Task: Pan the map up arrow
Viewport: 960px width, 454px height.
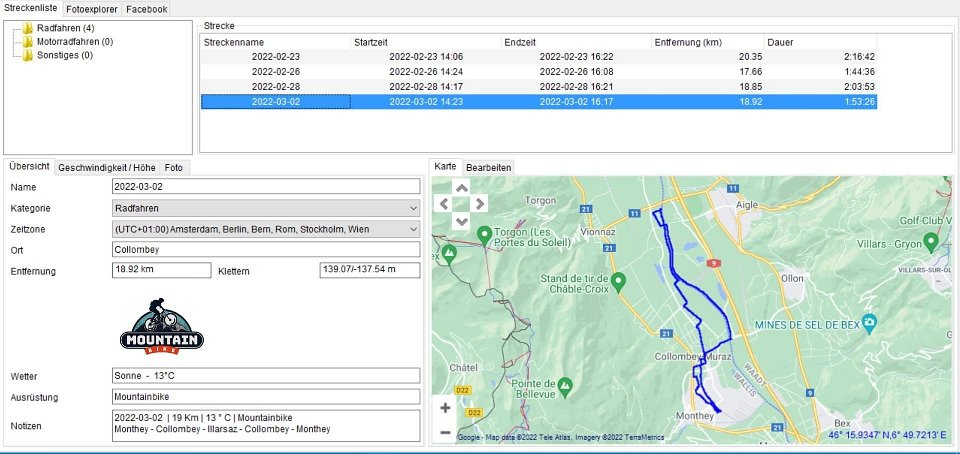Action: [462, 187]
